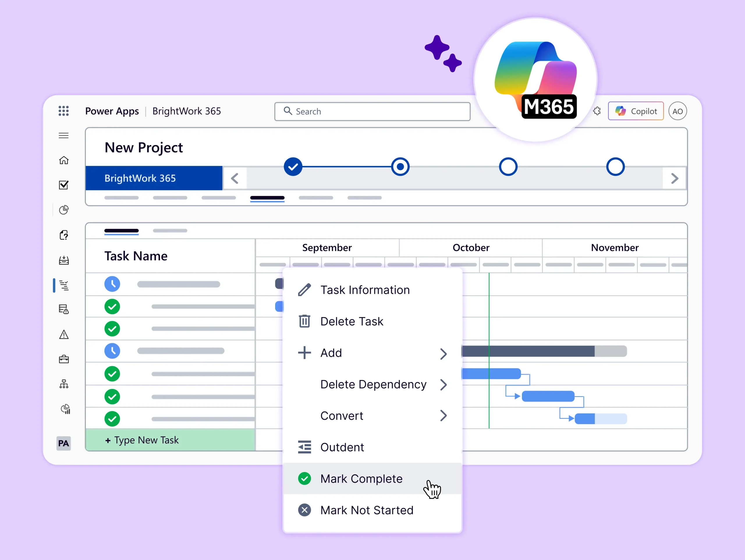The height and width of the screenshot is (560, 745).
Task: Choose Task Information from context menu
Action: [365, 290]
